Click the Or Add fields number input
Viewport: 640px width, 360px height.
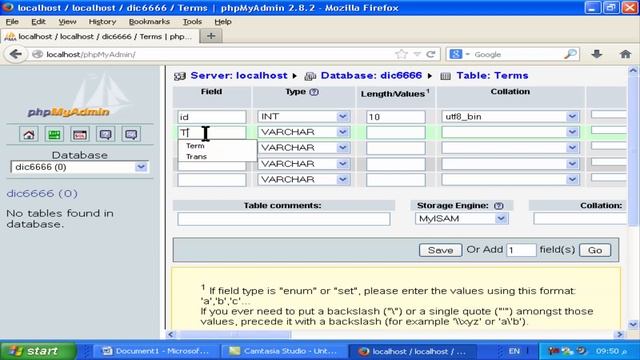[x=521, y=250]
